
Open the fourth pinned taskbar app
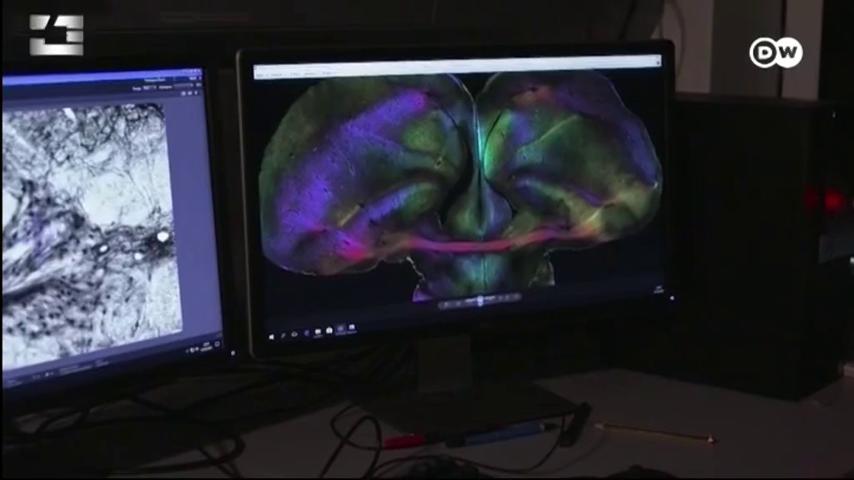[x=307, y=333]
